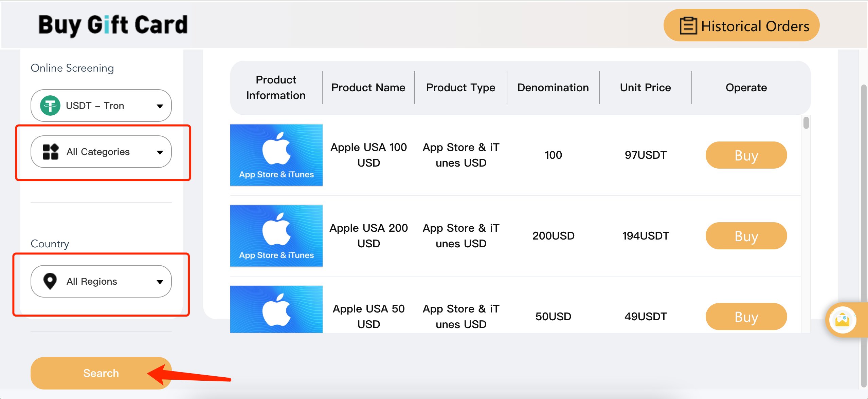Open the mail support floating icon
868x399 pixels.
tap(843, 320)
